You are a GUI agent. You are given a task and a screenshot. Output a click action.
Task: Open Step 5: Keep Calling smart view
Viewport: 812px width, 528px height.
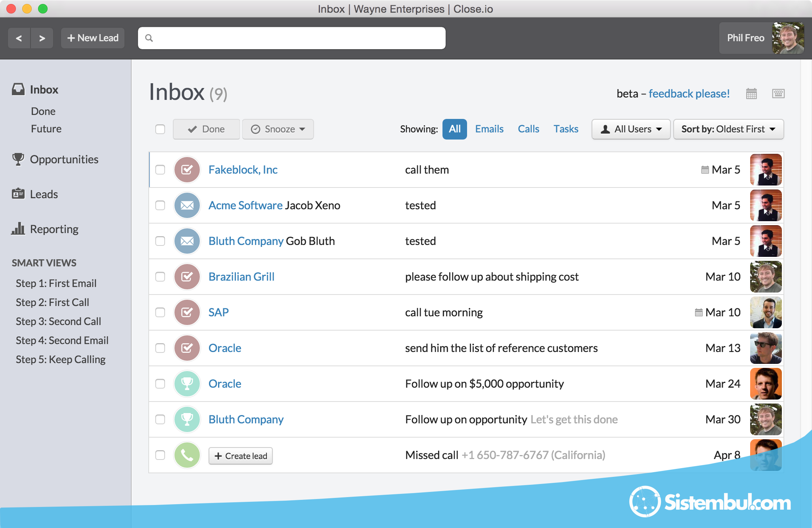pyautogui.click(x=61, y=360)
